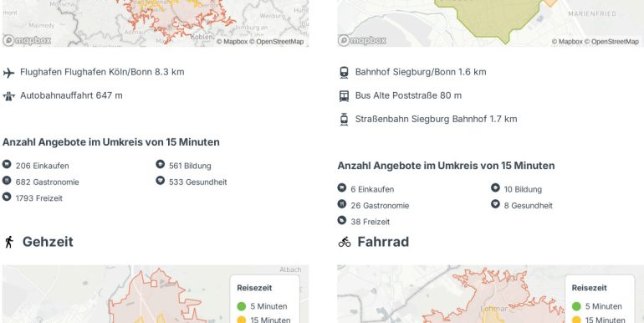Image resolution: width=644 pixels, height=323 pixels.
Task: Click the airplane icon beside Flughafen Köln/Bonn
Action: point(8,73)
